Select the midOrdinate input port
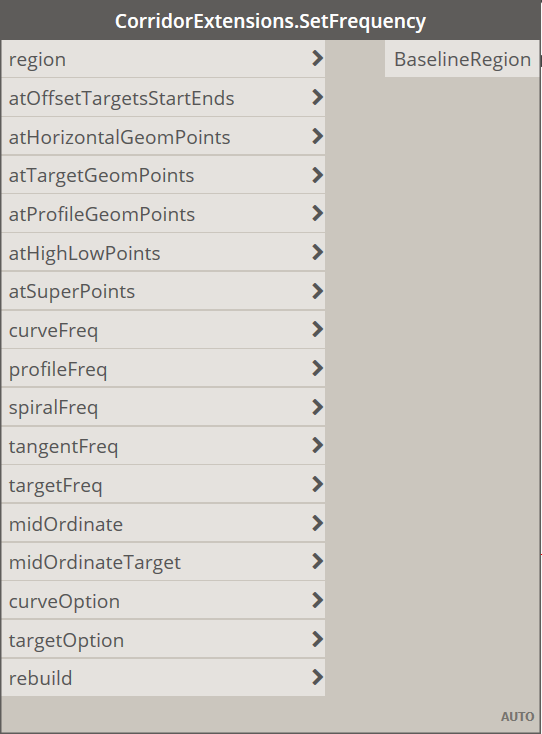542x734 pixels. (x=163, y=523)
